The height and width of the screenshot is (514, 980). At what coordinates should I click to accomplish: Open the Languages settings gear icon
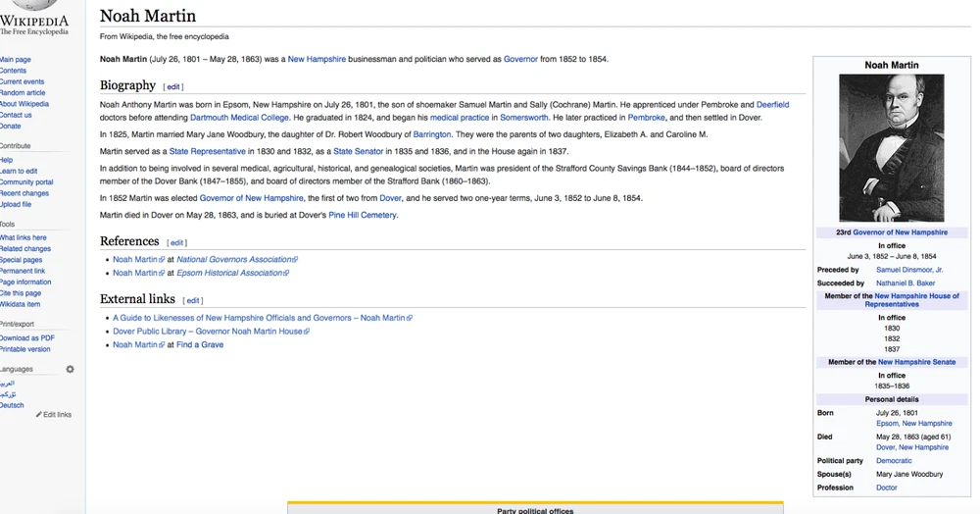tap(70, 370)
